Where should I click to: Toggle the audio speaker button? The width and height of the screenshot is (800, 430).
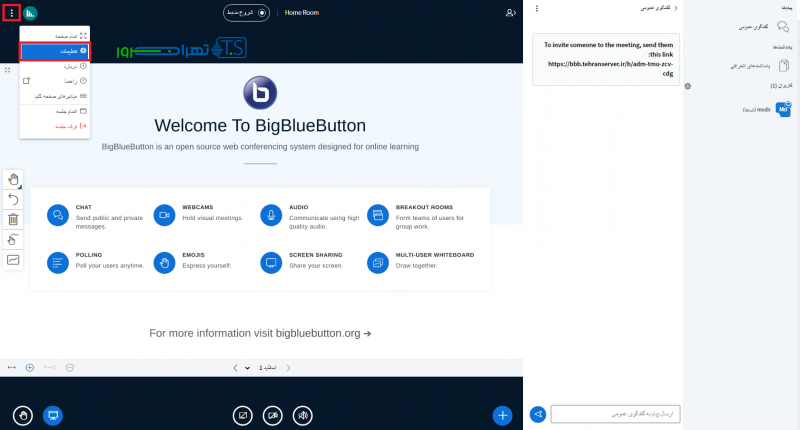click(x=302, y=414)
